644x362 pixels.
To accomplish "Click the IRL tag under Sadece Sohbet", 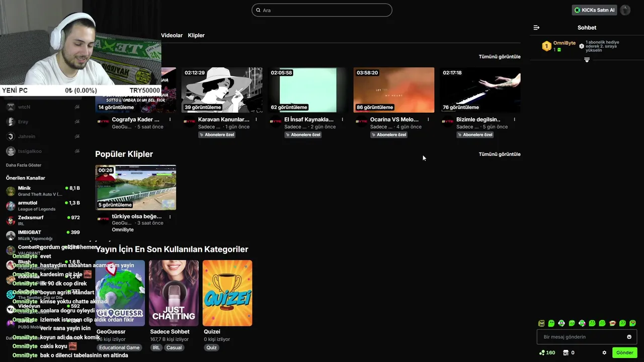I will (156, 347).
